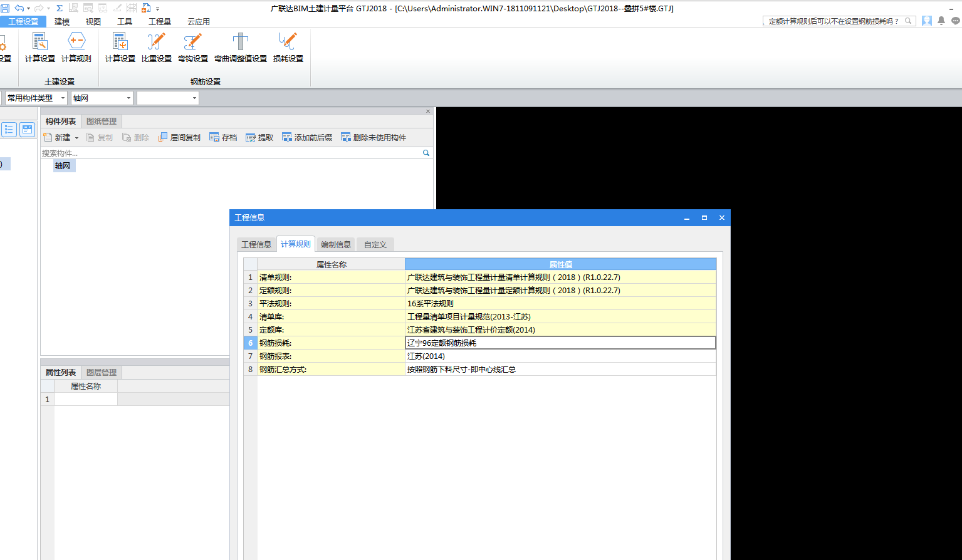Click the new-file icon in quick access toolbar

point(146,8)
